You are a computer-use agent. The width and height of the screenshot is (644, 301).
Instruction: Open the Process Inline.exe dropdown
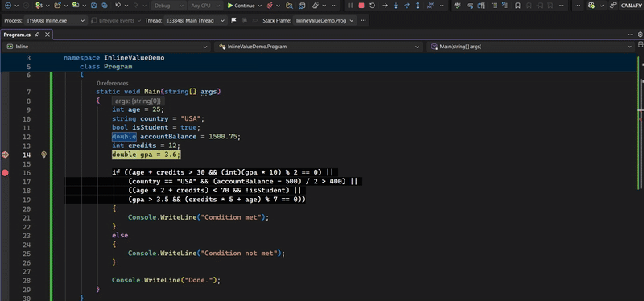coord(56,21)
